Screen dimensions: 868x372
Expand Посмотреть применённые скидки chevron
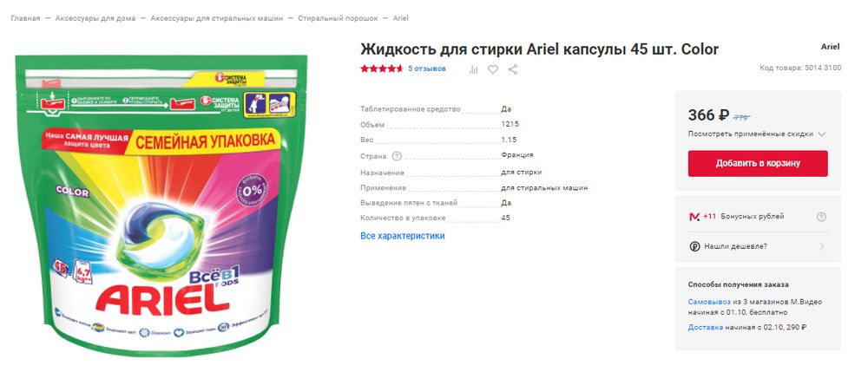click(821, 134)
